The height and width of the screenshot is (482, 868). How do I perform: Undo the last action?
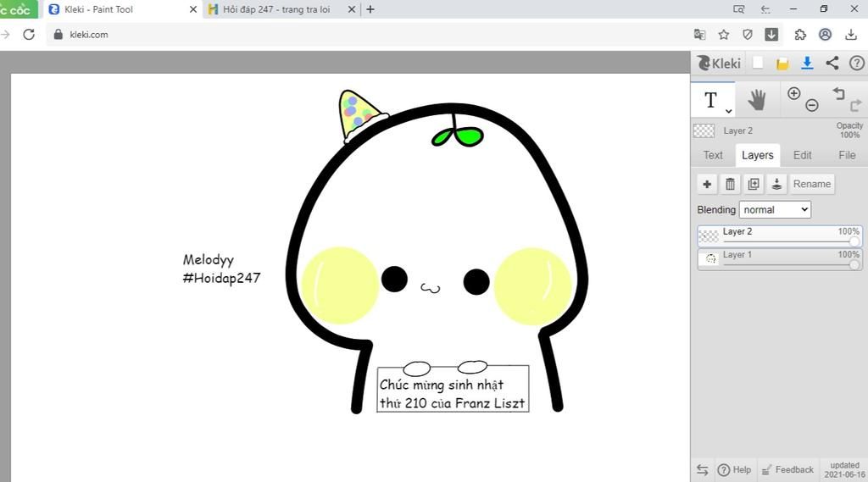[838, 93]
